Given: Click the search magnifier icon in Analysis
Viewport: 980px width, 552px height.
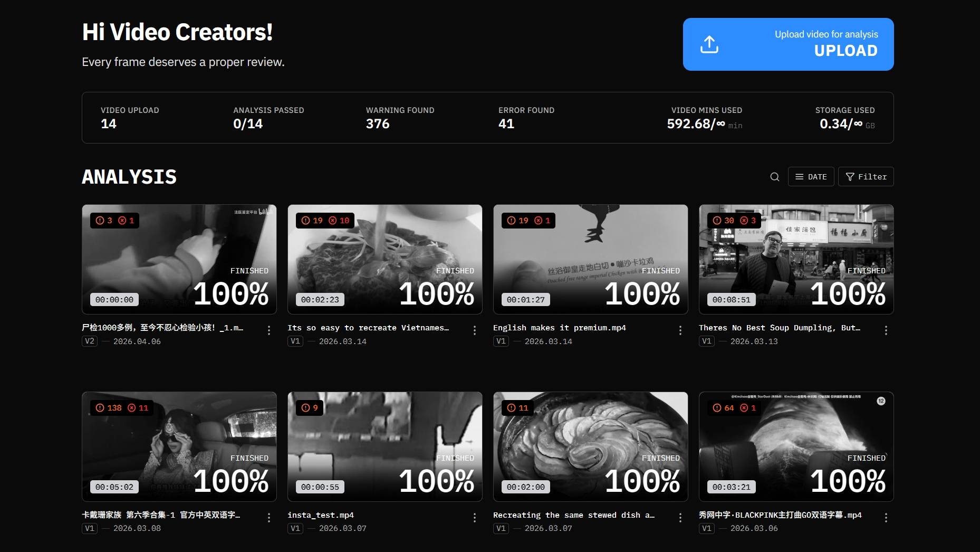Looking at the screenshot, I should point(774,177).
